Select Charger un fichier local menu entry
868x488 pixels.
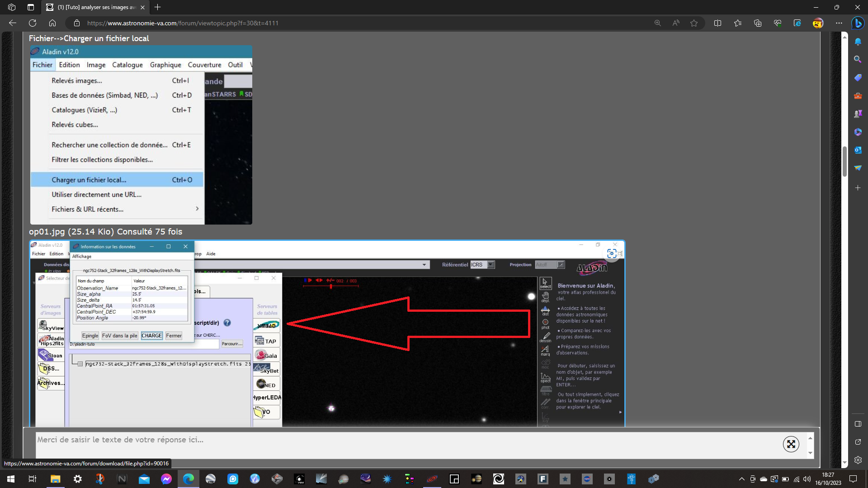pos(117,180)
